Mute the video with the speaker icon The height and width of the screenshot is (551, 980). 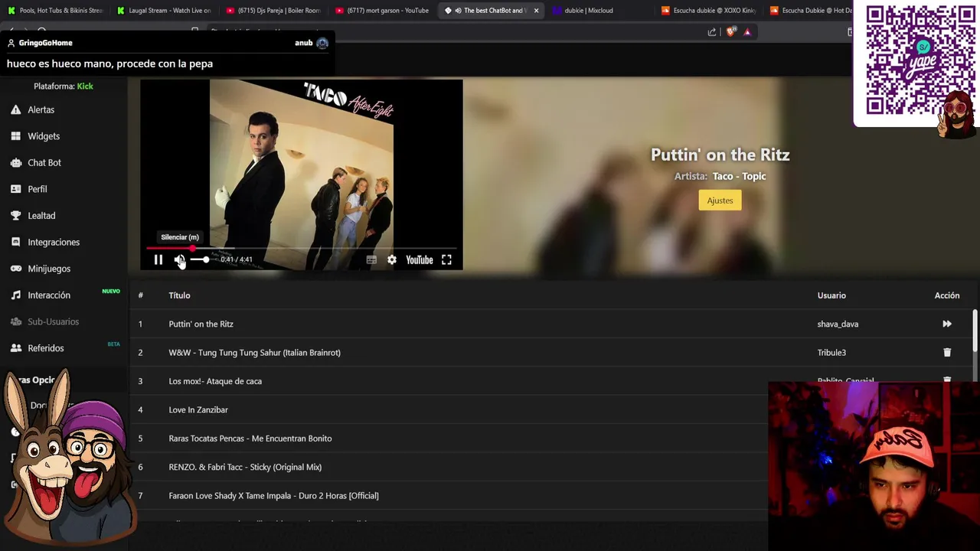tap(179, 260)
